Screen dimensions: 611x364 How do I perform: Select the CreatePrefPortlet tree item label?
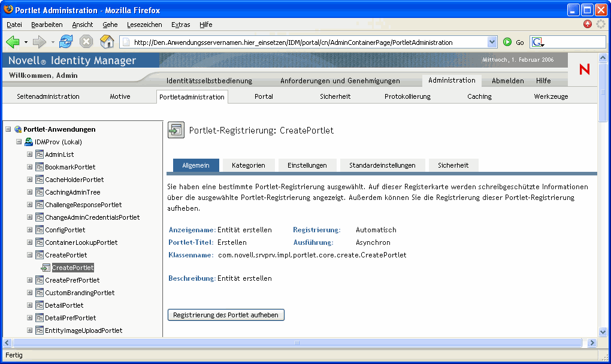point(72,280)
